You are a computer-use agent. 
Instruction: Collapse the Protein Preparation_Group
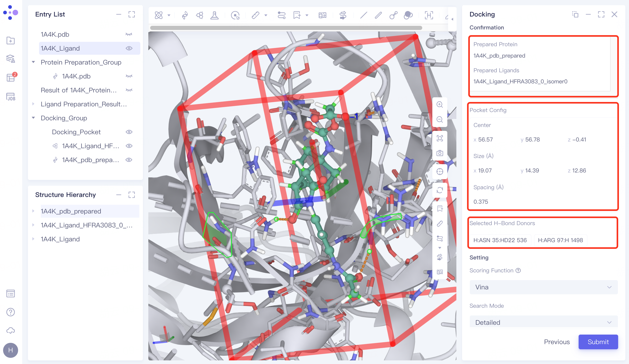point(33,62)
